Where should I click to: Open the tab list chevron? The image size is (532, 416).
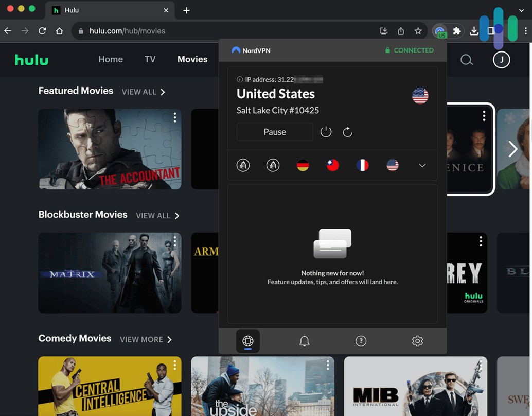pos(522,10)
